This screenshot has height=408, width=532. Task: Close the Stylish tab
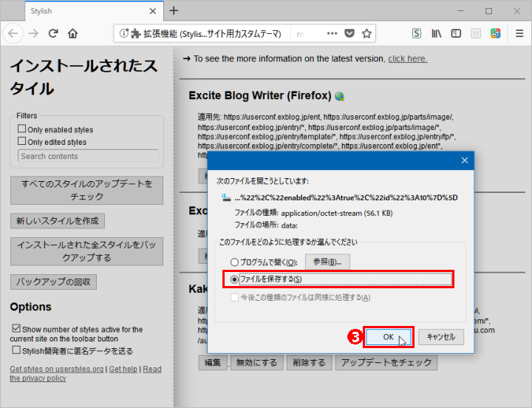[153, 11]
